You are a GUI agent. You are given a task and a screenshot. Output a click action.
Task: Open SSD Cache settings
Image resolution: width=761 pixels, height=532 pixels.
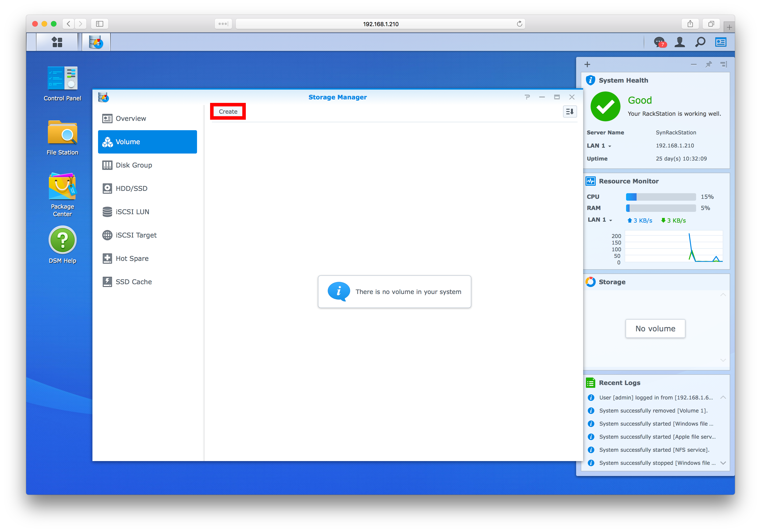click(133, 282)
